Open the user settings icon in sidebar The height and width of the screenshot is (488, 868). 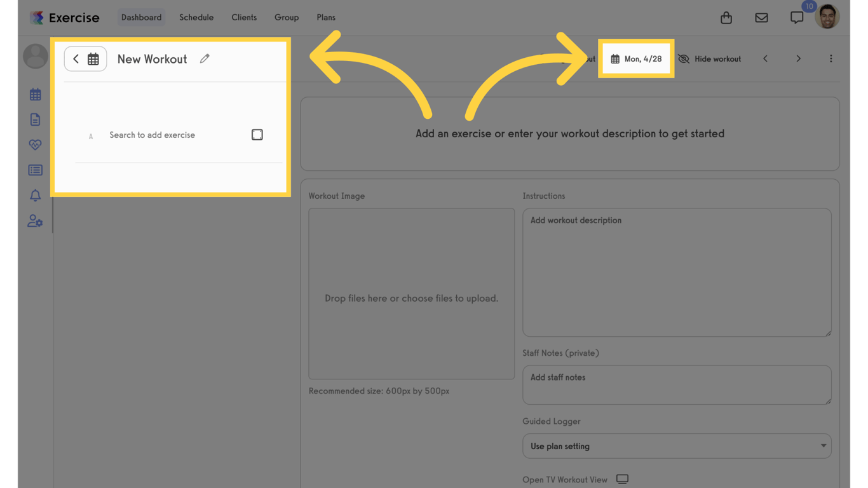point(35,221)
